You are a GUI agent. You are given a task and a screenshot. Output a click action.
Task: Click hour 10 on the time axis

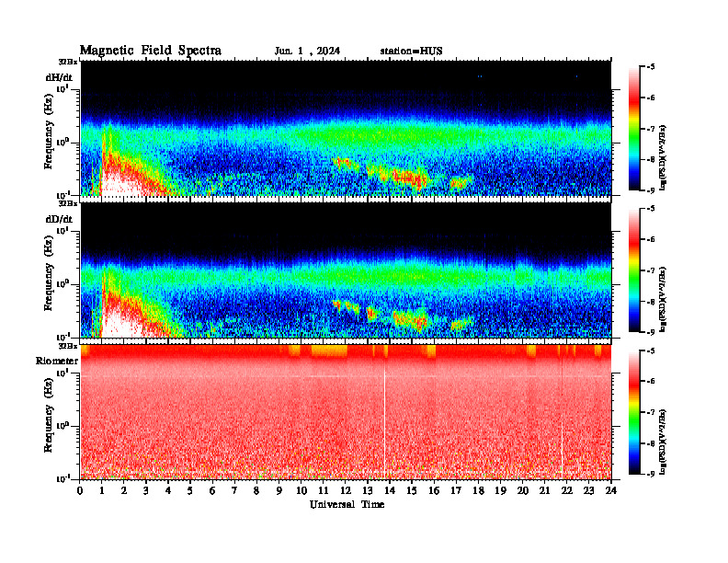(301, 490)
